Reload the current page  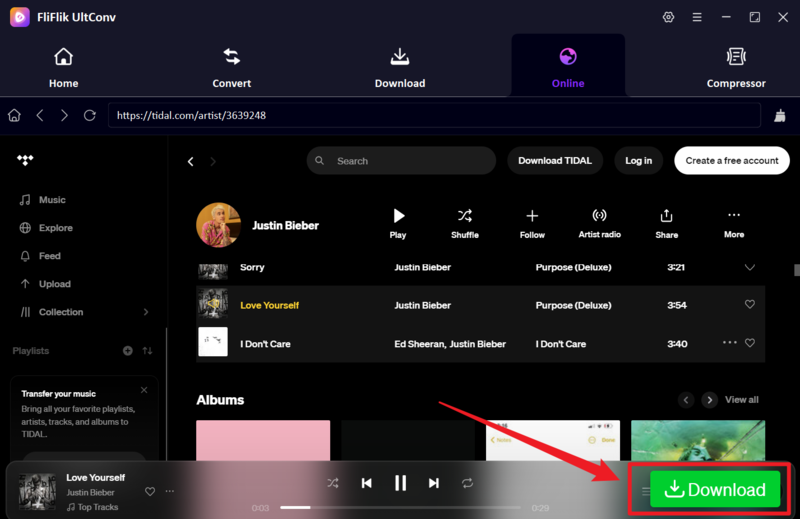pos(90,115)
